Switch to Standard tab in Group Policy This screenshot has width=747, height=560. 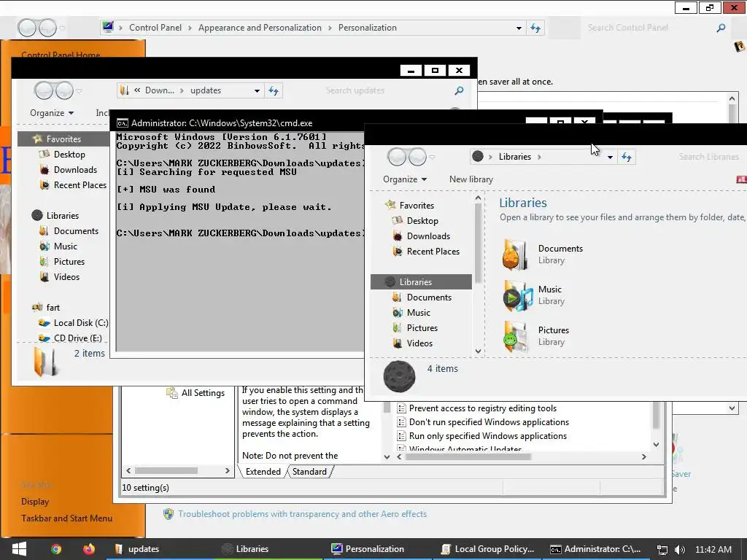click(309, 472)
